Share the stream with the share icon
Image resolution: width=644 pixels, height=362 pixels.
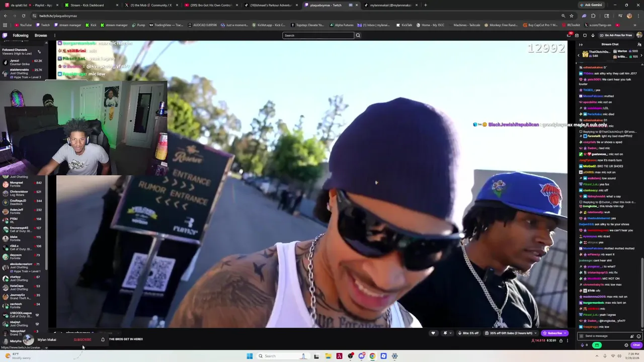point(561,340)
